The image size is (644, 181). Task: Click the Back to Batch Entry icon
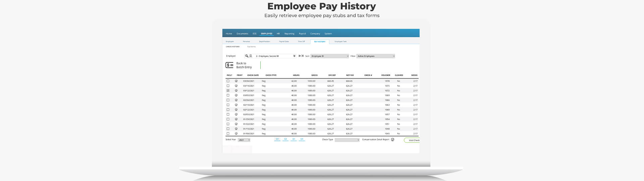click(x=229, y=65)
